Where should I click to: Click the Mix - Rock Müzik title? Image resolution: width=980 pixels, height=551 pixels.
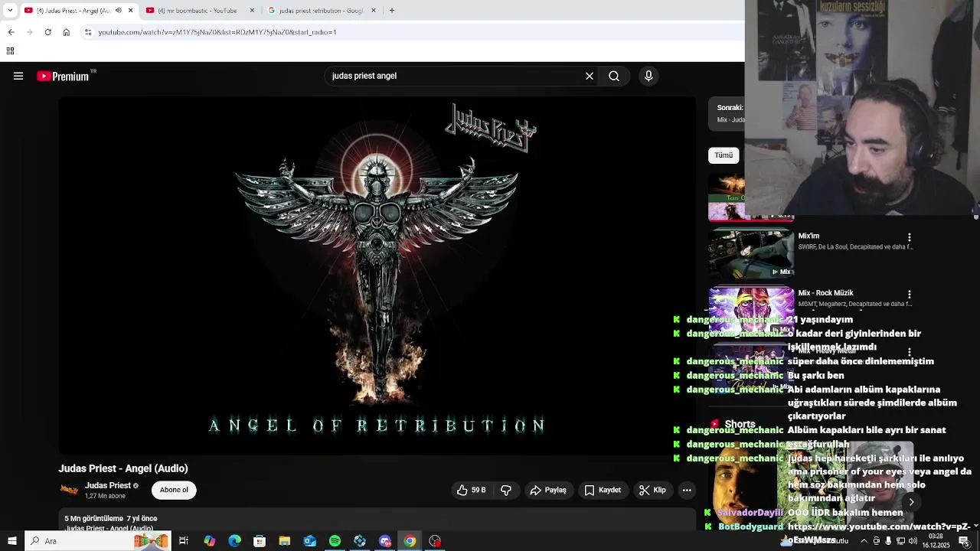pyautogui.click(x=825, y=293)
